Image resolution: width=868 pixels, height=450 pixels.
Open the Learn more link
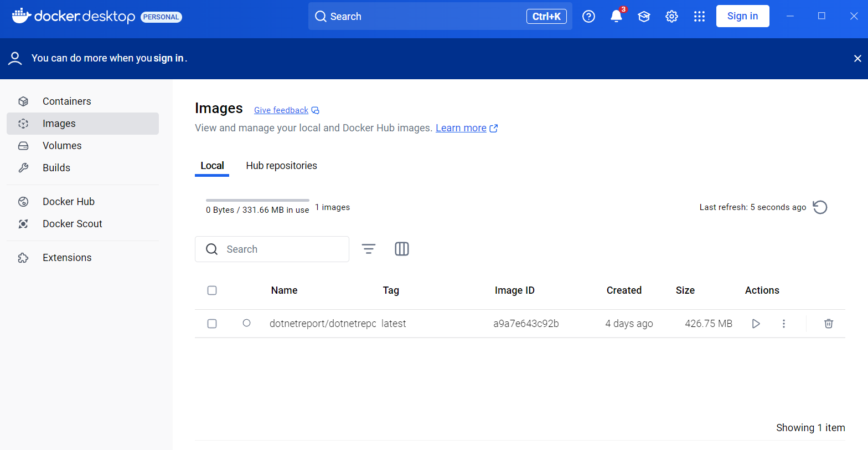[x=461, y=128]
